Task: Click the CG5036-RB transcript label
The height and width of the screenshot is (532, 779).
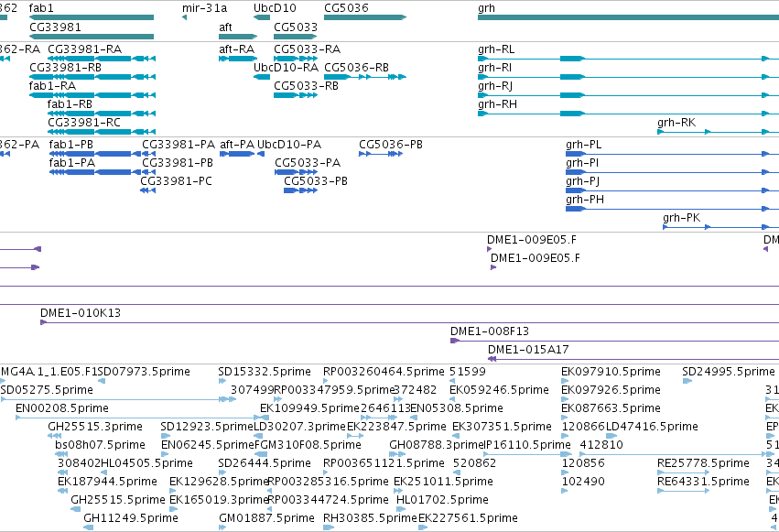Action: (x=357, y=68)
